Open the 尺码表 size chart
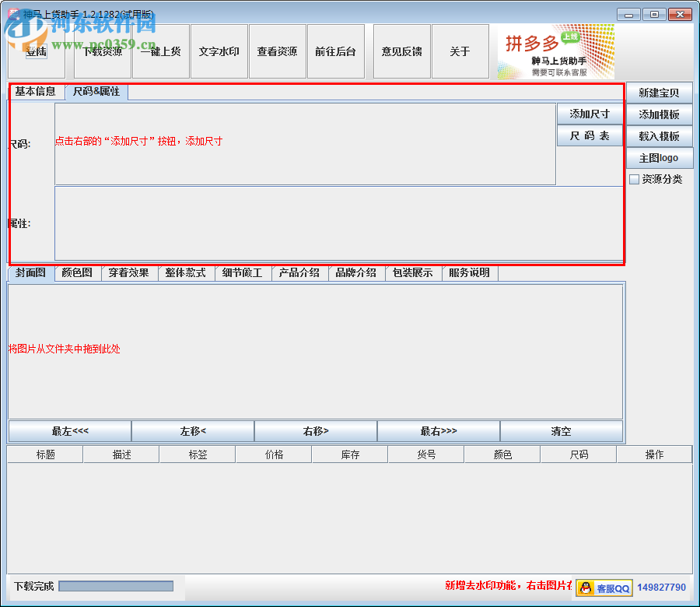This screenshot has height=607, width=700. 589,135
